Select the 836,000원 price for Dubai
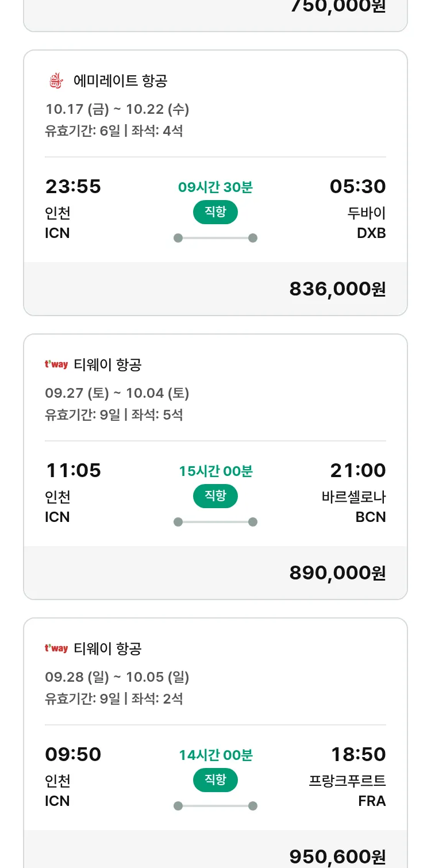 pyautogui.click(x=337, y=289)
